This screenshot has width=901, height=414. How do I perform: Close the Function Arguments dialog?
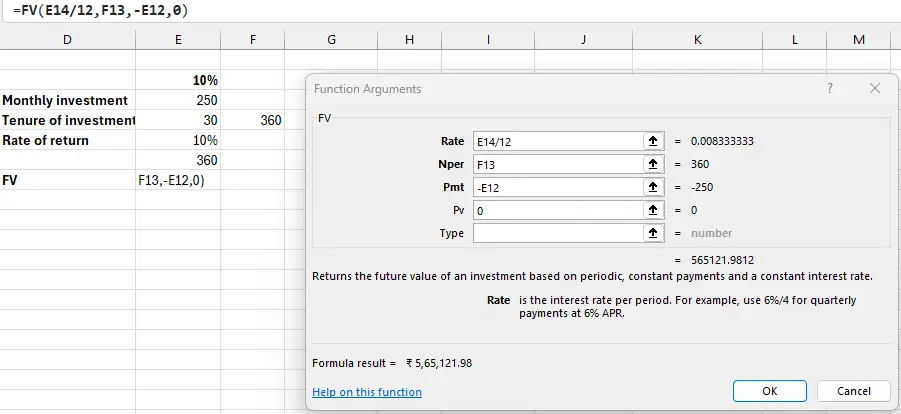coord(875,89)
